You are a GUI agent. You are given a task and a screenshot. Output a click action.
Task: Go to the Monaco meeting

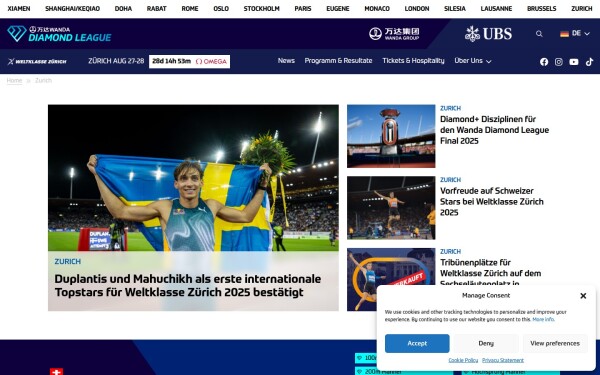coord(377,8)
